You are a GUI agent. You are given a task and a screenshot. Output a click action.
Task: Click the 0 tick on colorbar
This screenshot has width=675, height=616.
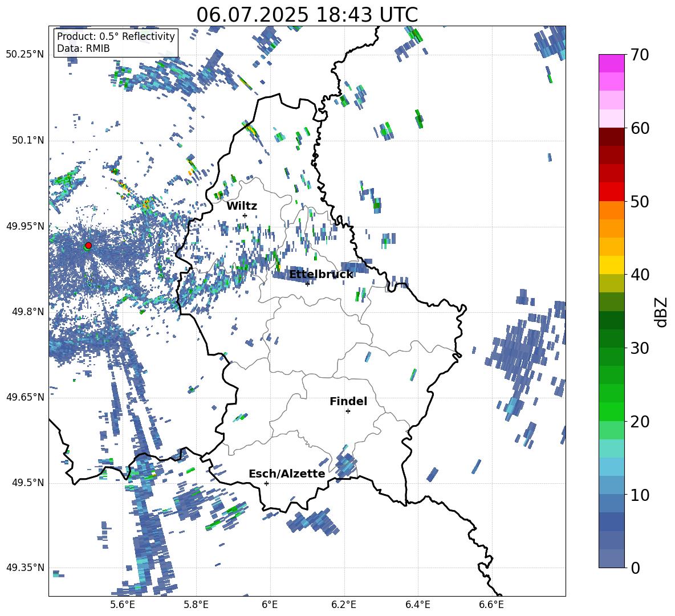(x=635, y=568)
